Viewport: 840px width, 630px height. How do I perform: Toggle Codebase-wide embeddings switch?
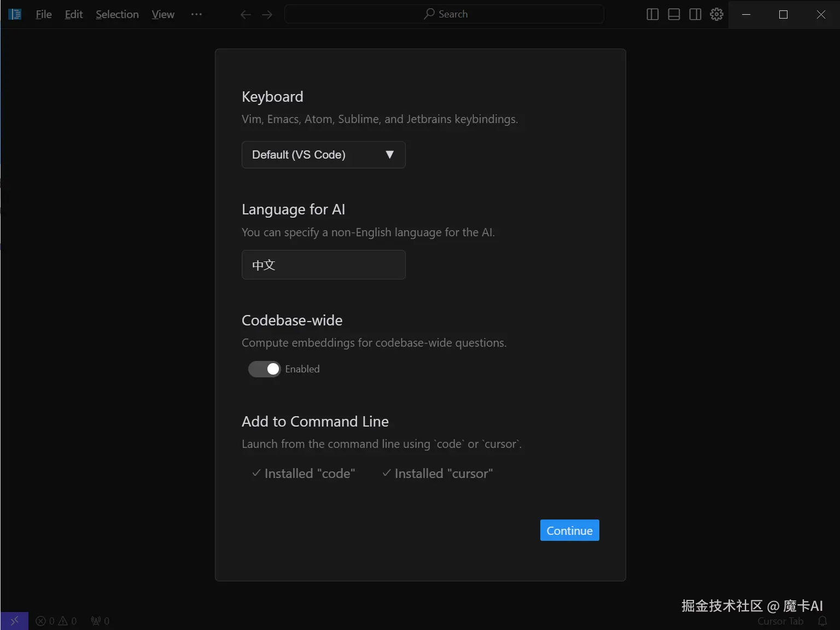tap(265, 369)
